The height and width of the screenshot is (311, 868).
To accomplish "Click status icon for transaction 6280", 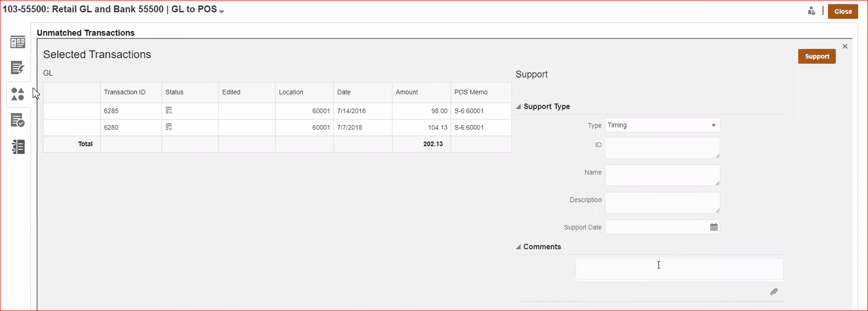I will tap(169, 127).
